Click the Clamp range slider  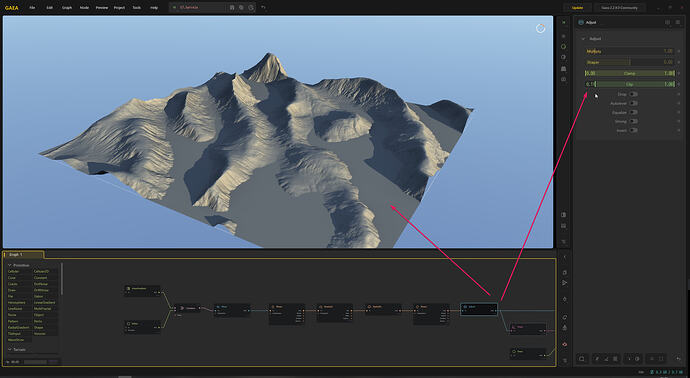629,73
